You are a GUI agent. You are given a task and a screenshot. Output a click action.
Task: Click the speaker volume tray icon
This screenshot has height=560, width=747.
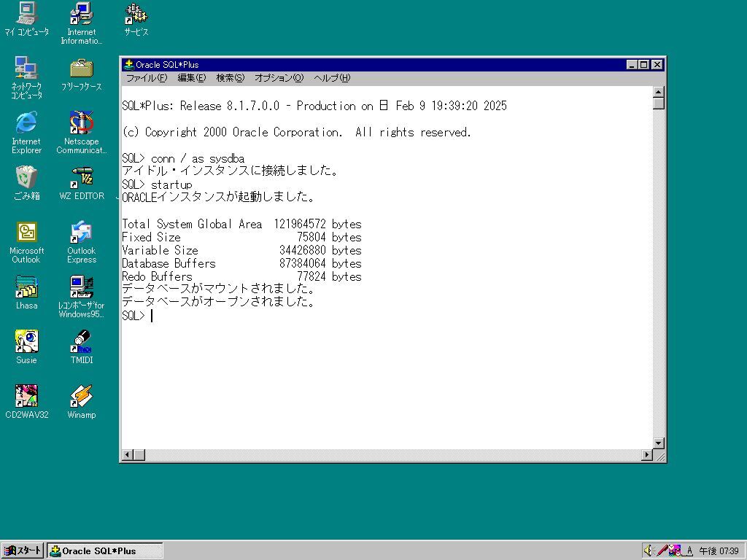pyautogui.click(x=649, y=551)
